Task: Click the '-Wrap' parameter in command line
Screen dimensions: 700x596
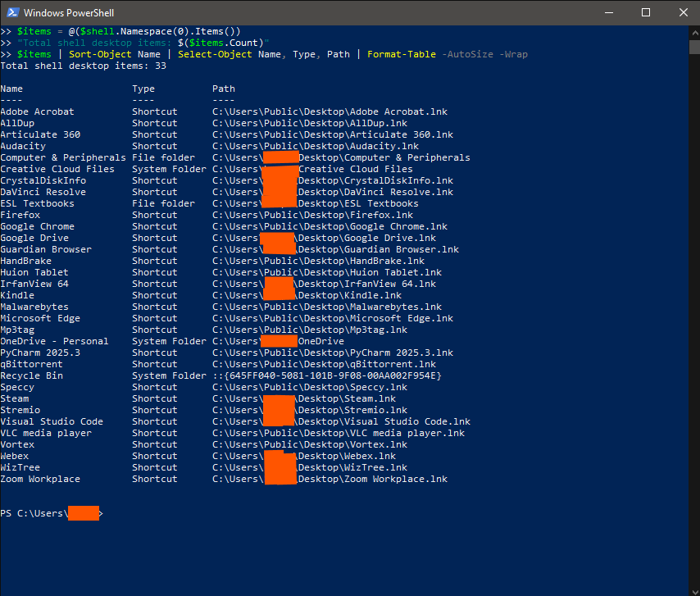Action: pos(513,54)
